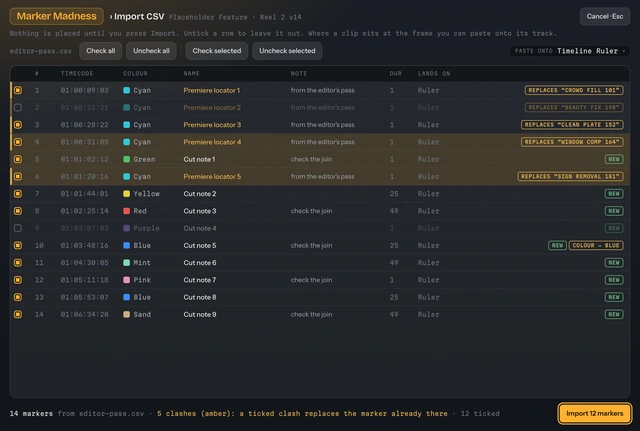Click the Note column header
The height and width of the screenshot is (431, 640).
(x=299, y=73)
